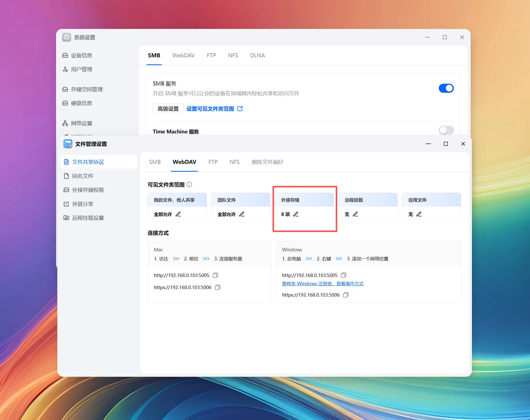Copy Windows https address icon

pos(346,295)
